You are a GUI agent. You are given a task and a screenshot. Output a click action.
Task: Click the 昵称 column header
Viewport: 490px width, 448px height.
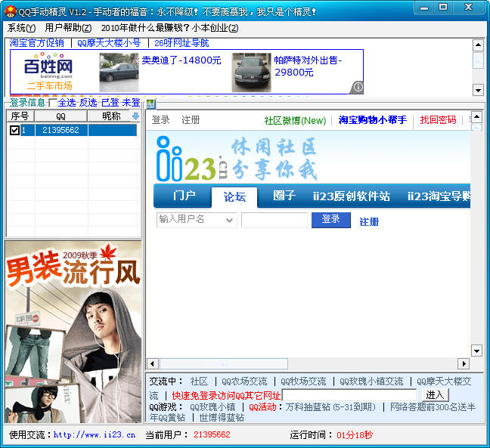(111, 116)
